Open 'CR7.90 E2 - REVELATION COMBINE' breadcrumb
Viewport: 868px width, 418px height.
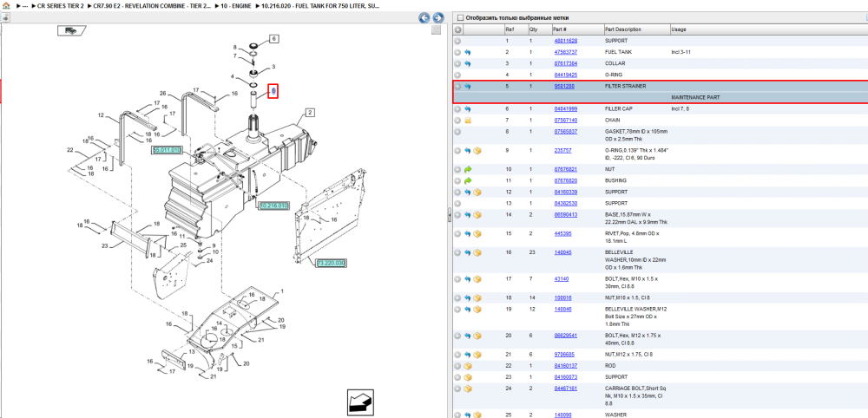(x=151, y=5)
